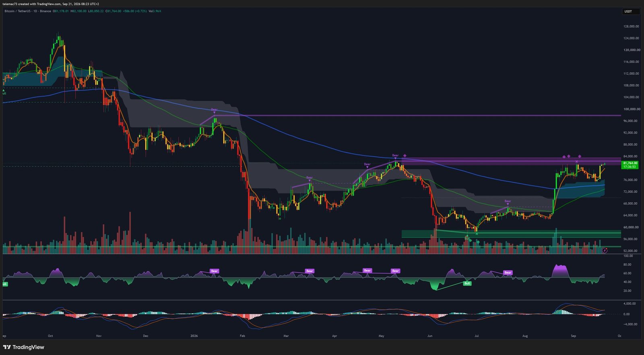Click the telemac73 created with TradingView.com header text
This screenshot has height=355, width=644.
[51, 4]
